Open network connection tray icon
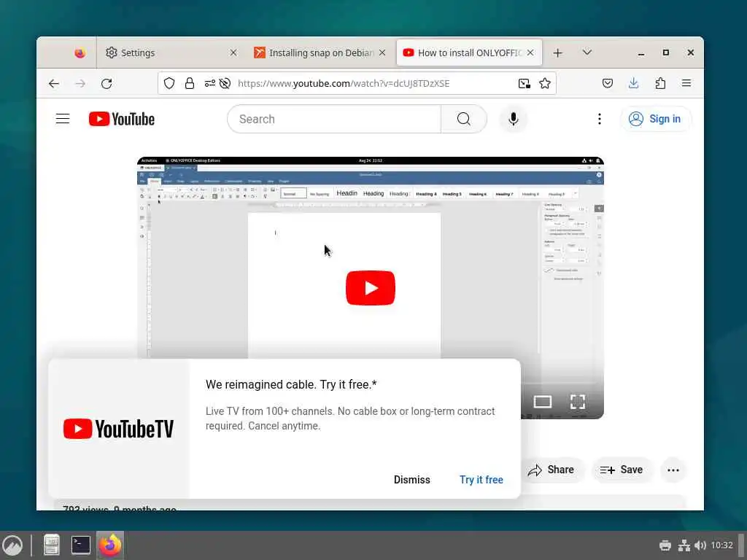Image resolution: width=747 pixels, height=560 pixels. coord(684,545)
